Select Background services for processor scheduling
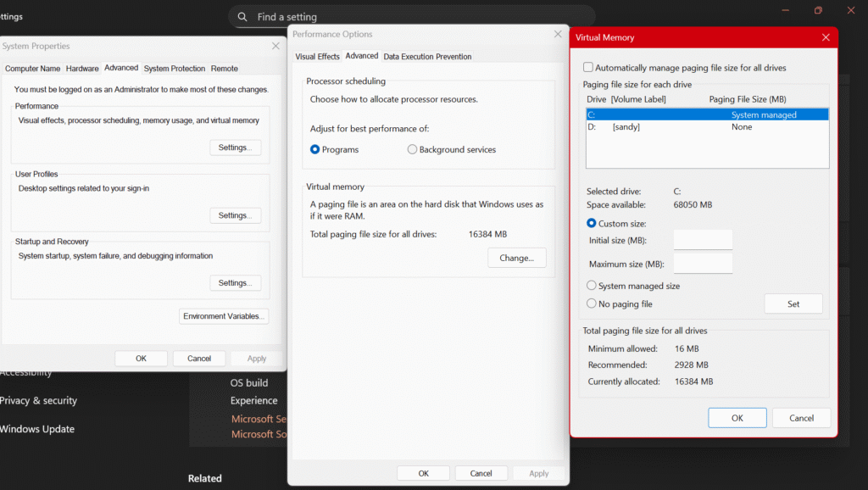 click(412, 149)
